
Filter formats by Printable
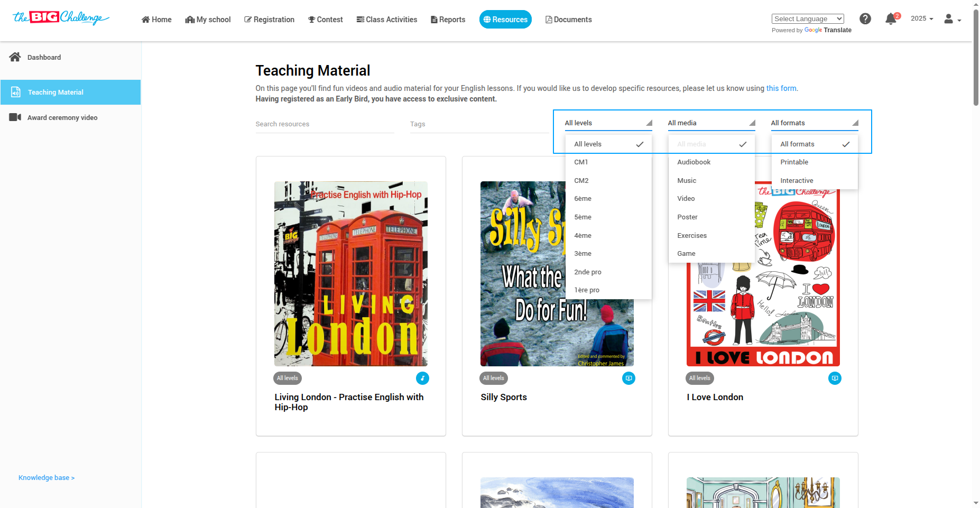[815, 162]
